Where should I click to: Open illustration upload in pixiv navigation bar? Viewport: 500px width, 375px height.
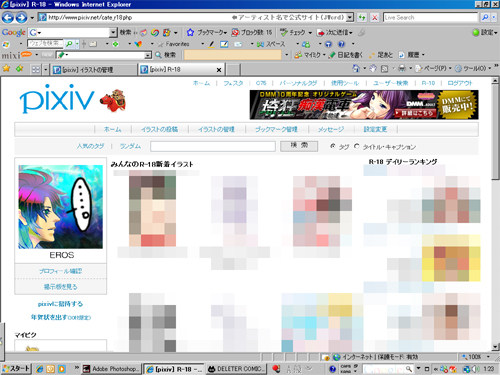(159, 129)
